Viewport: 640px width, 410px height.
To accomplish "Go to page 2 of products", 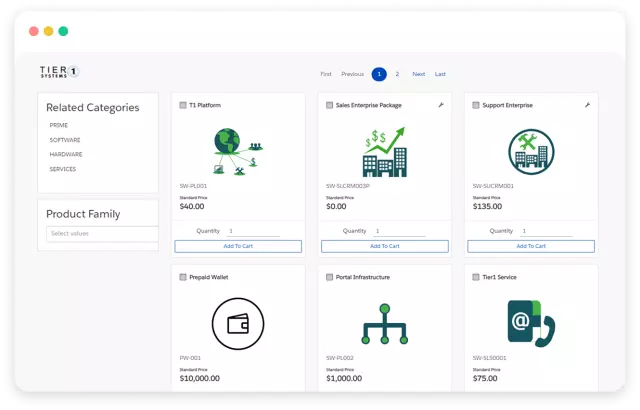I will [397, 74].
